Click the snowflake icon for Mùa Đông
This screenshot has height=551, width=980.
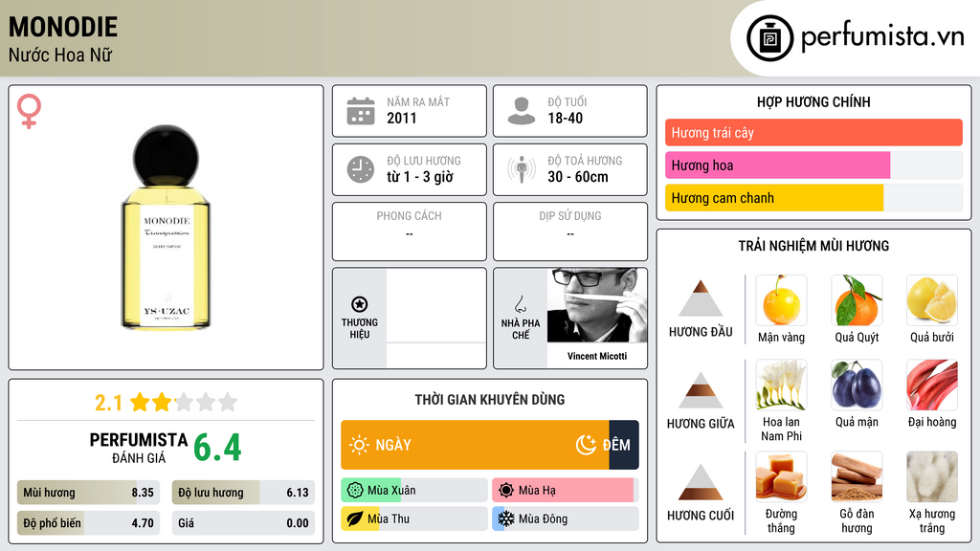(506, 519)
